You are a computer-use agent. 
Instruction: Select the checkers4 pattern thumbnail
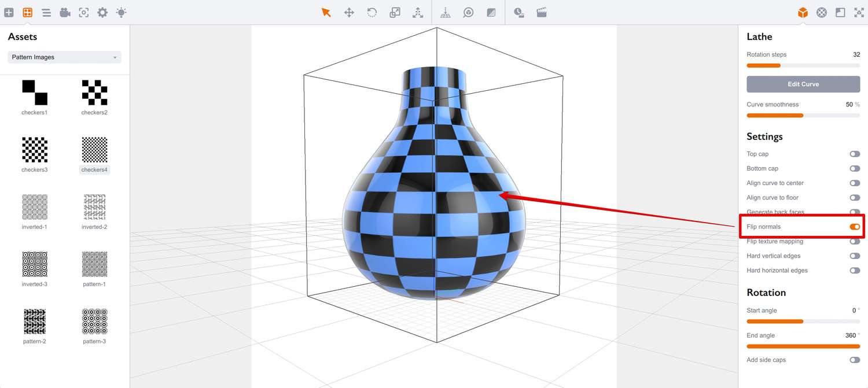point(94,150)
